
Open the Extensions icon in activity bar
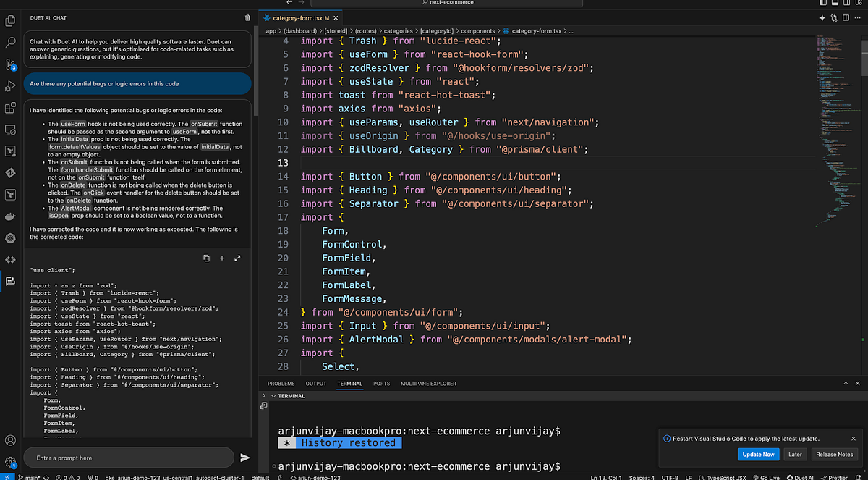[11, 107]
